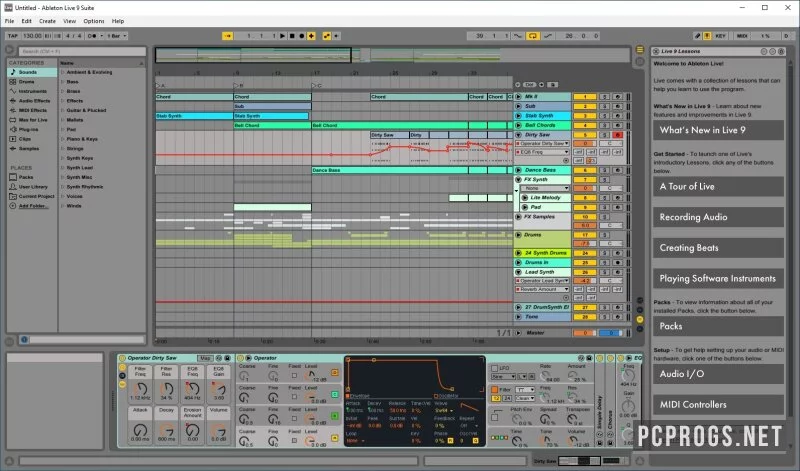Adjust the Dirty Saw track volume slider

click(585, 144)
